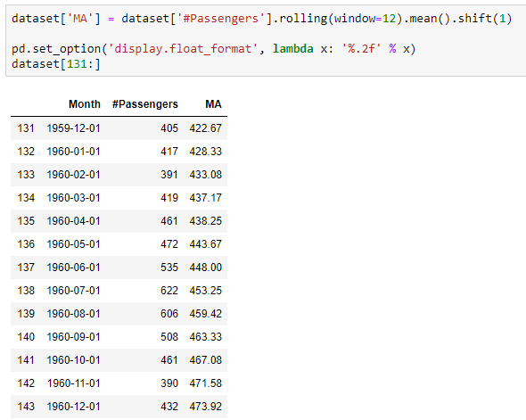526x420 pixels.
Task: Click the code cell input area
Action: tap(266, 41)
